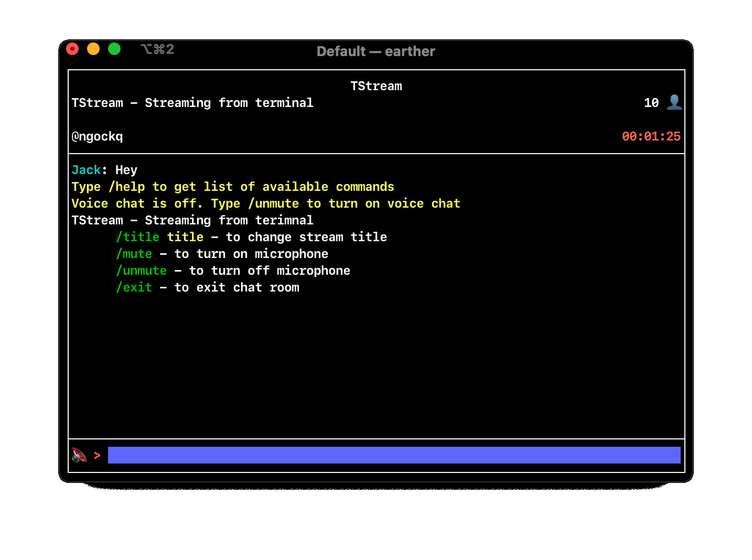Click the yellow /help hint line
The height and width of the screenshot is (560, 752).
pyautogui.click(x=232, y=187)
